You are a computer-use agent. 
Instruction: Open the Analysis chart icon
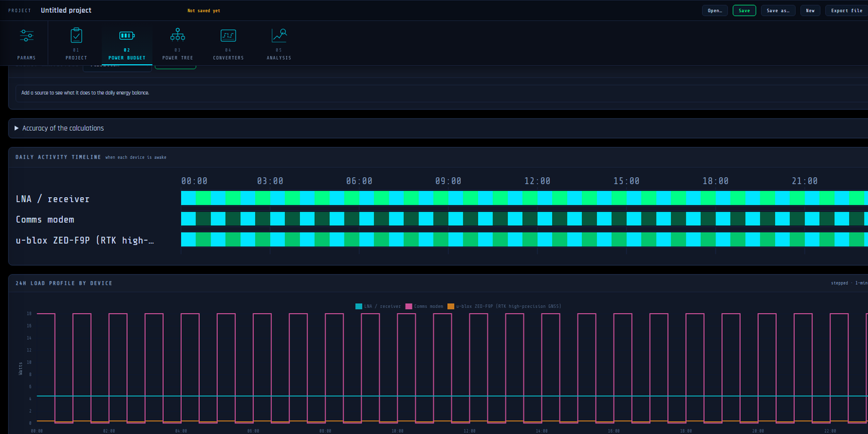pos(279,36)
